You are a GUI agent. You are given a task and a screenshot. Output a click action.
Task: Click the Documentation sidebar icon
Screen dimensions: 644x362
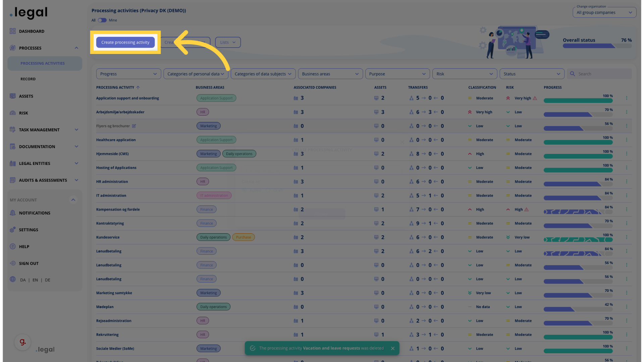click(12, 146)
